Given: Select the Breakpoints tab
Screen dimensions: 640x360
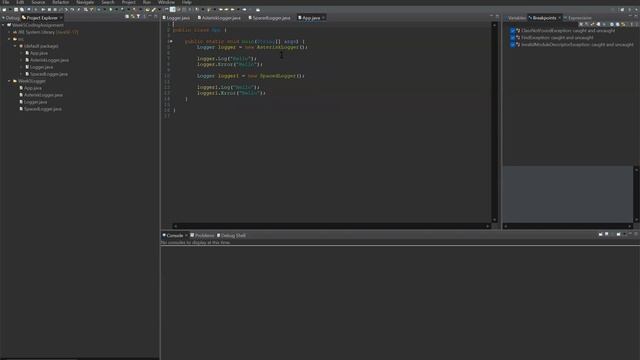Looking at the screenshot, I should [543, 18].
